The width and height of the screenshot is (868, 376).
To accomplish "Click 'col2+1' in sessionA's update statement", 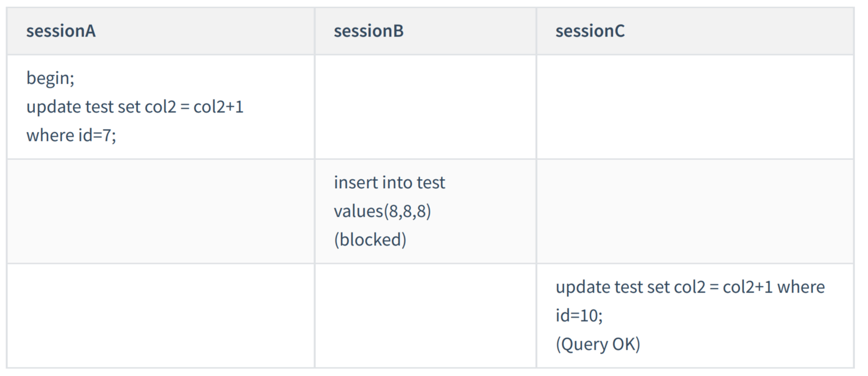I will tap(219, 107).
